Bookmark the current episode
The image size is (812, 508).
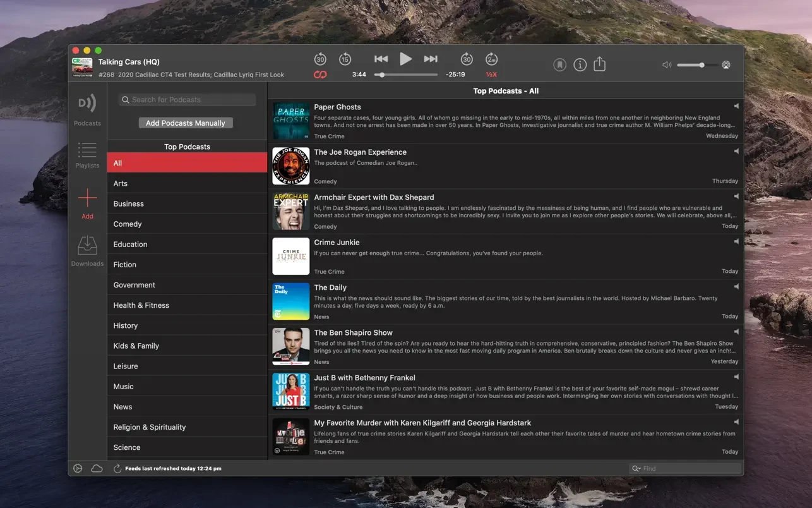coord(559,64)
